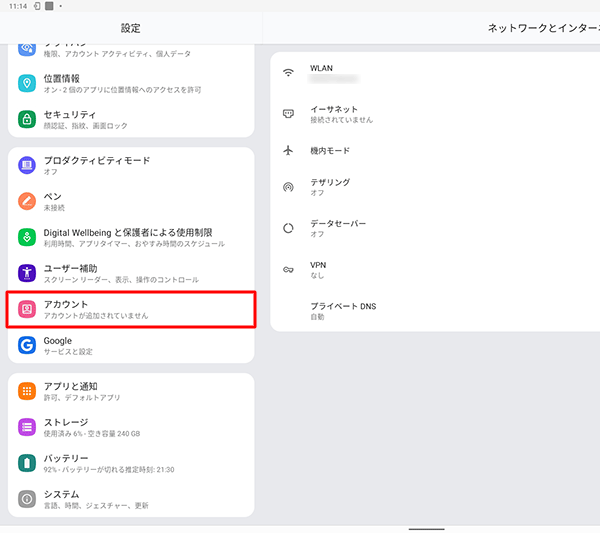Tap the ネットワークとインター header title
The image size is (600, 533).
click(543, 28)
